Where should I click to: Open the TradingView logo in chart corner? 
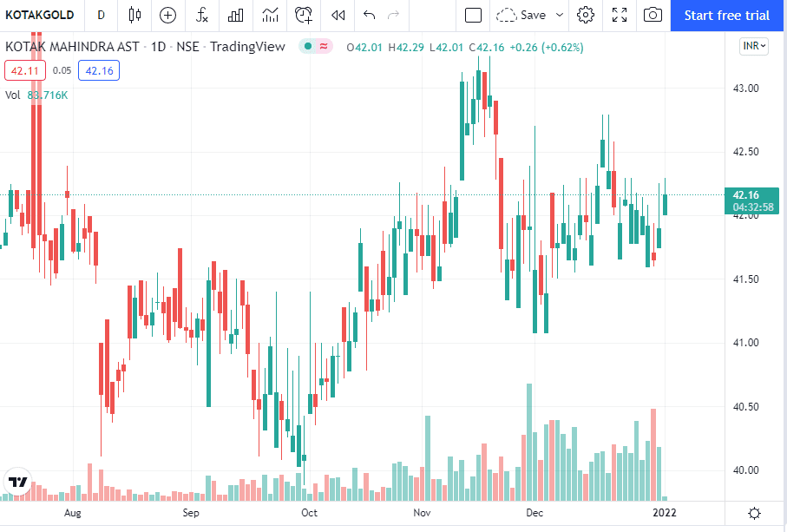[x=18, y=483]
